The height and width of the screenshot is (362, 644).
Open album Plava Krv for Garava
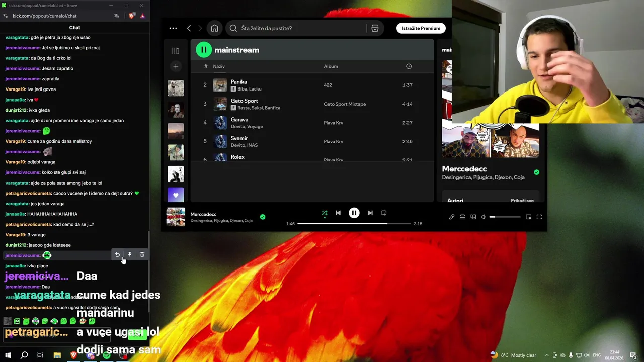(x=333, y=123)
